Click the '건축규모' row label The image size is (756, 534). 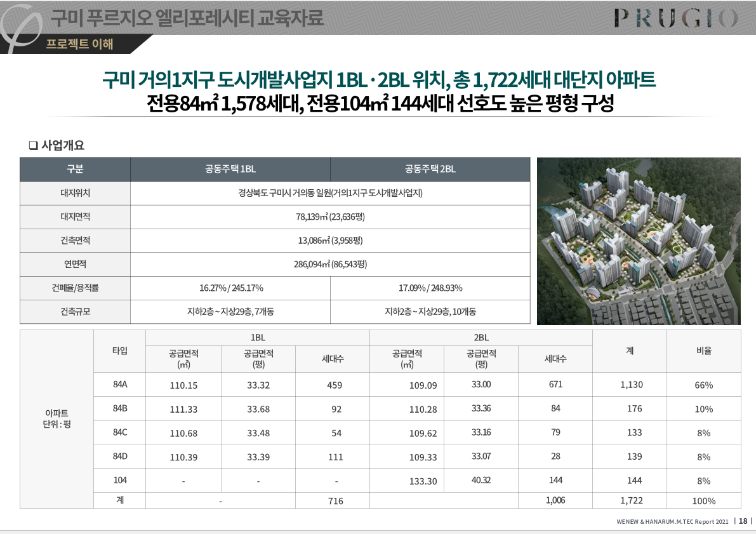click(x=75, y=312)
